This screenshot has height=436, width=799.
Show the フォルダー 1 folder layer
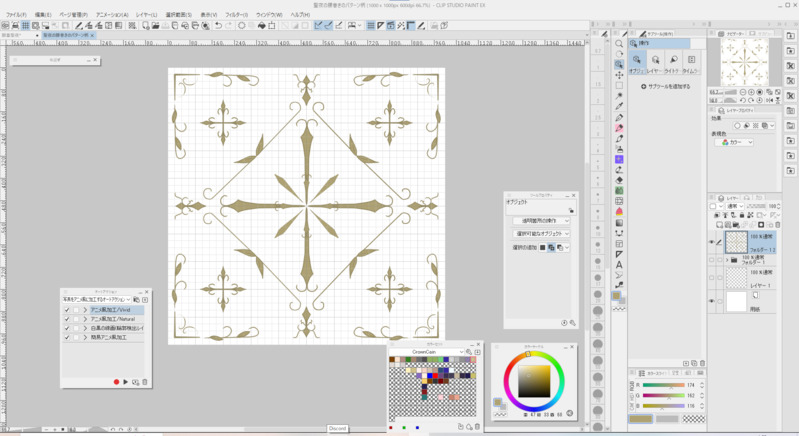712,260
